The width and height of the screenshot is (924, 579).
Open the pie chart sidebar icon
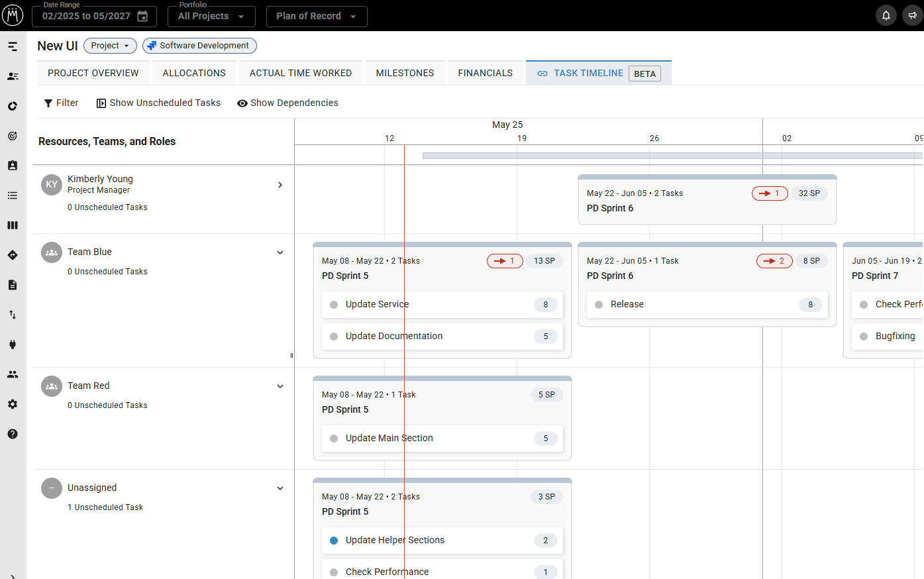tap(13, 106)
